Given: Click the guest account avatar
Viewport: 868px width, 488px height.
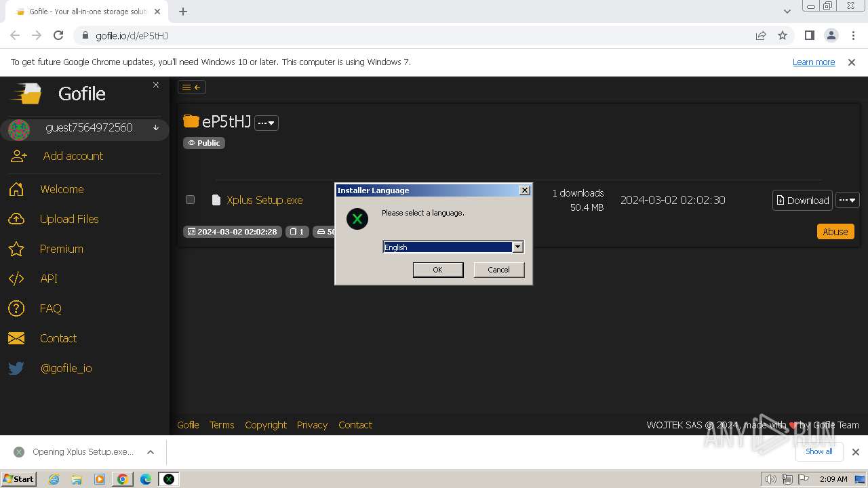Looking at the screenshot, I should pos(19,129).
